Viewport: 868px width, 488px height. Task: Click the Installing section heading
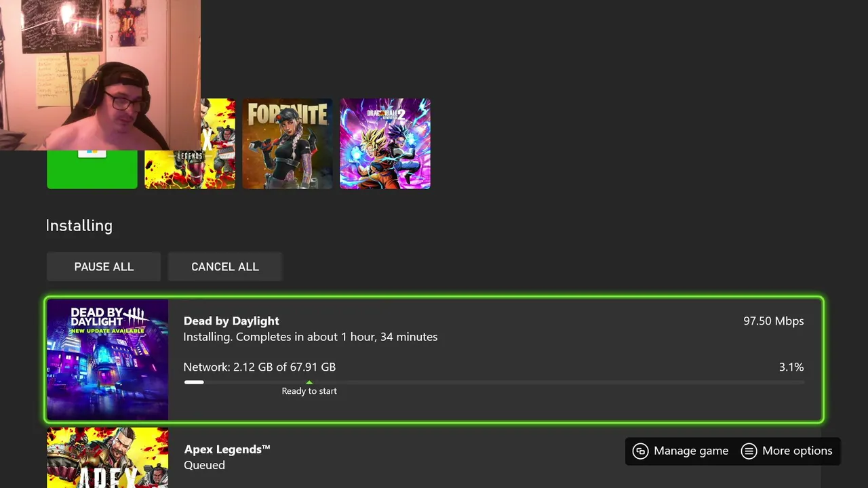79,226
